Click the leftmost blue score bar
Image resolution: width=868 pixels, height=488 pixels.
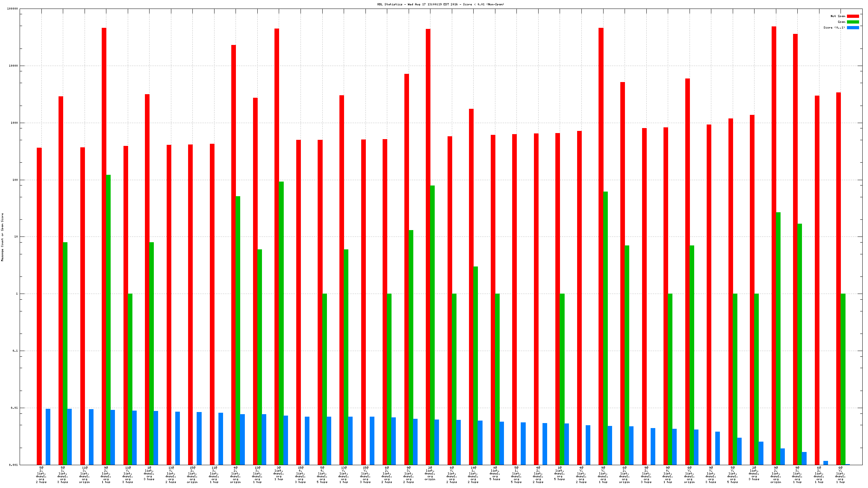(48, 437)
